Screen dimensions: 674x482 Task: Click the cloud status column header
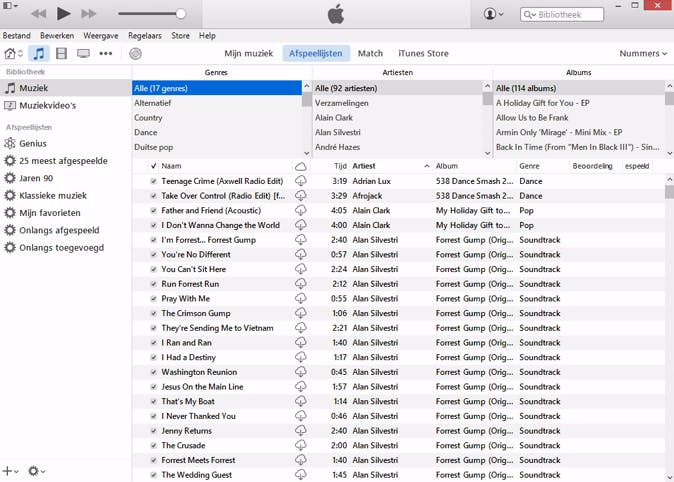click(x=301, y=166)
